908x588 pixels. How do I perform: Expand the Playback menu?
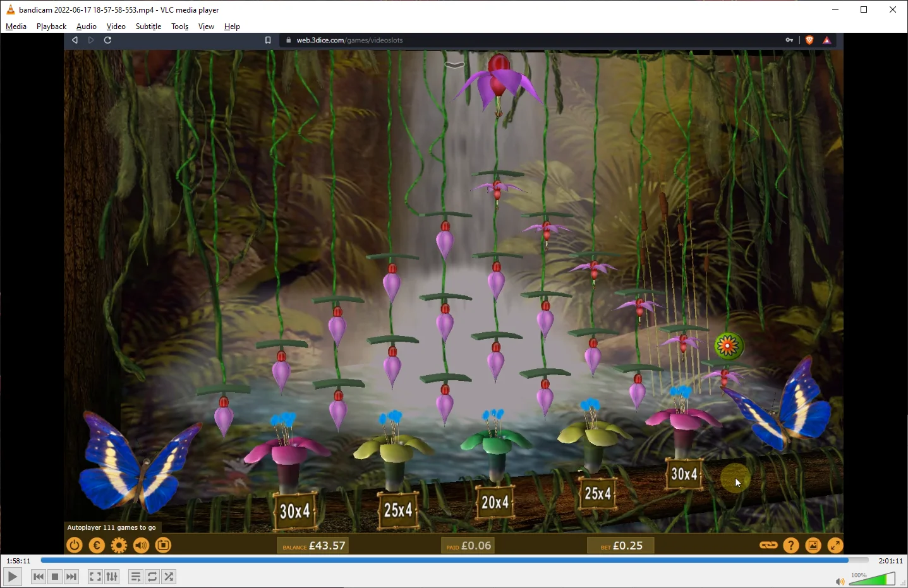51,27
